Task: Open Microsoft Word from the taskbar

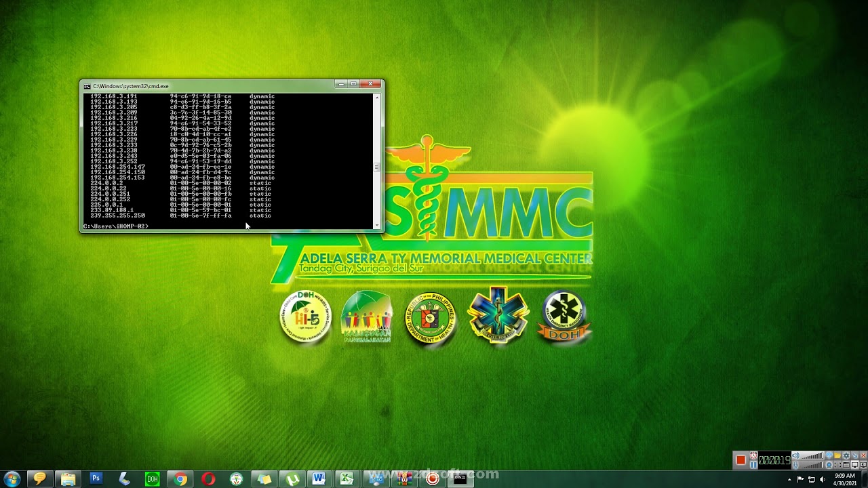Action: (319, 479)
